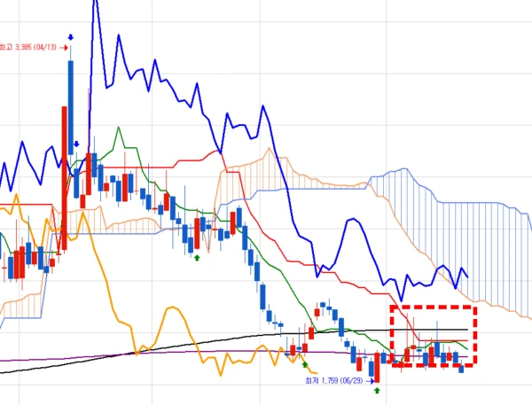Click the right end of the thick blue lagging line
Screen dimensions: 532x405
coord(467,276)
